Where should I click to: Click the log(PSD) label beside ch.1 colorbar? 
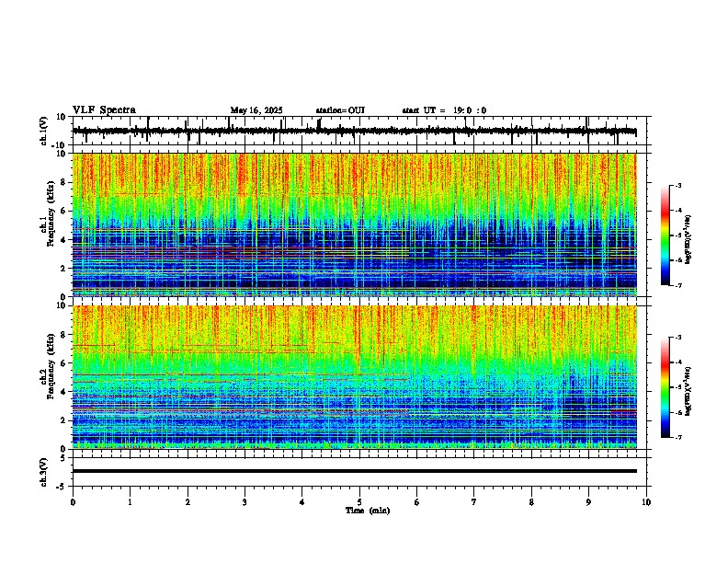[x=688, y=239]
